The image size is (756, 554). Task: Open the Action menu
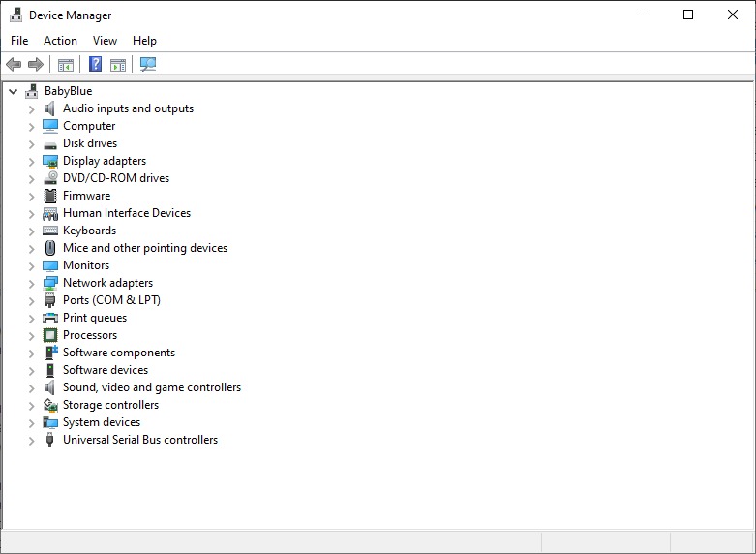tap(60, 41)
